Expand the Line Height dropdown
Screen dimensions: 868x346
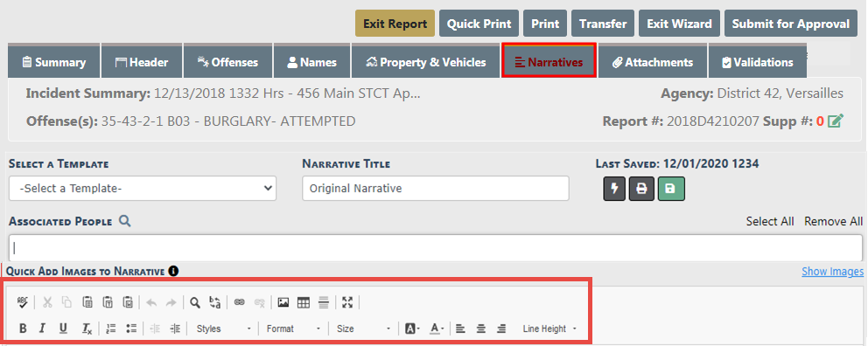[549, 329]
